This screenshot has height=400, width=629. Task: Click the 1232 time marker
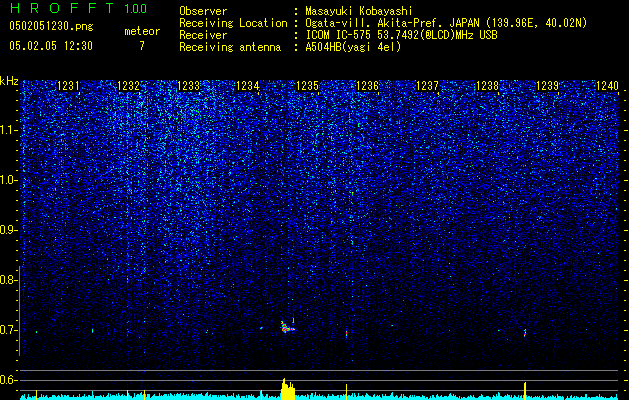point(128,86)
